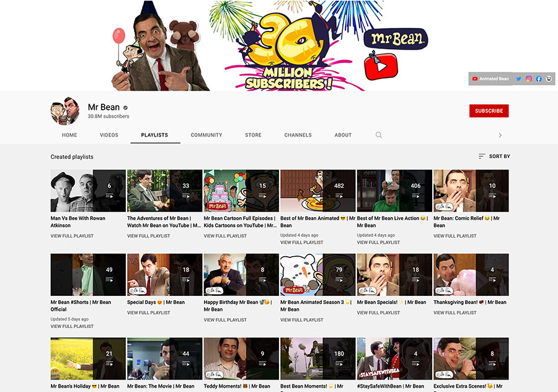Click the Best of Mr Bean Animated title
Screen dimensions: 558x392
318,222
